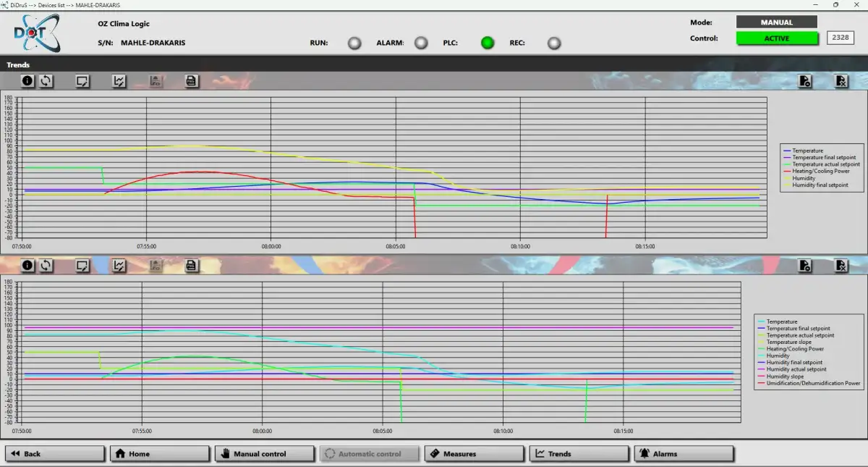
Task: Refresh the bottom trend chart
Action: (46, 266)
